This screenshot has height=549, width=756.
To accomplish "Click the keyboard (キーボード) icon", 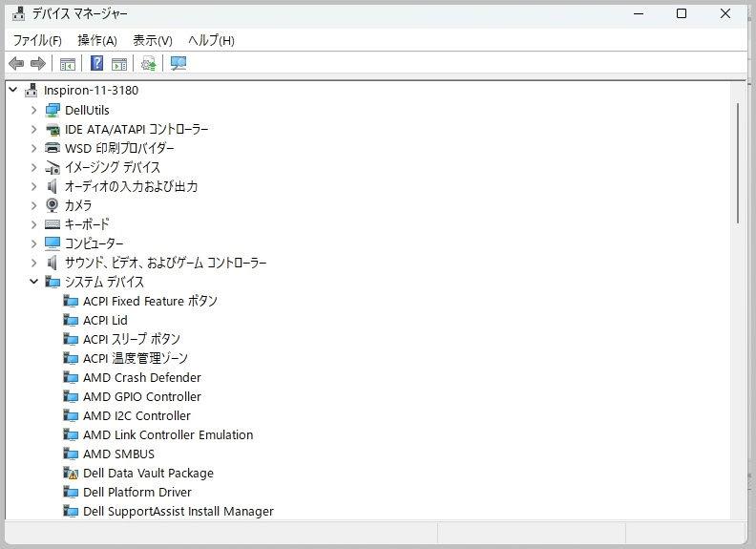I will click(x=52, y=224).
